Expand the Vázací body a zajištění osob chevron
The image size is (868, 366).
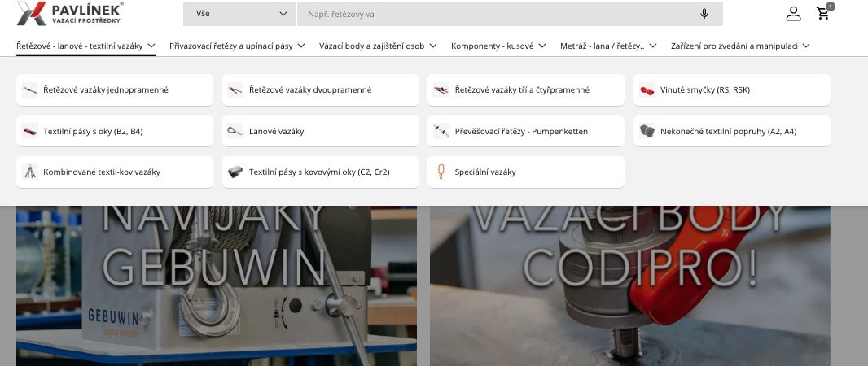[x=433, y=46]
